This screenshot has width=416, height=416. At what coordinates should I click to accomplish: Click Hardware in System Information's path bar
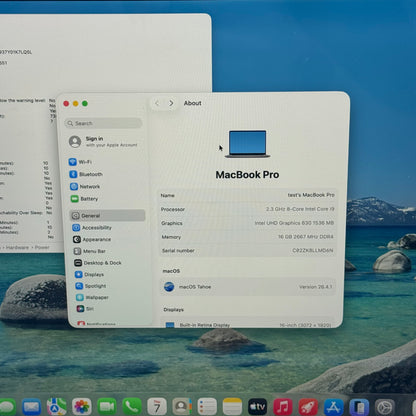coord(17,247)
